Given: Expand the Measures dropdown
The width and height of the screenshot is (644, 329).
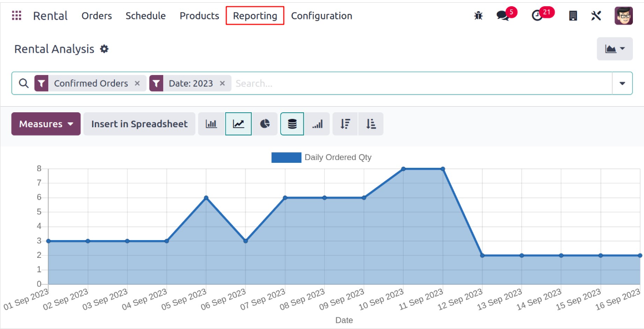Looking at the screenshot, I should pos(46,124).
